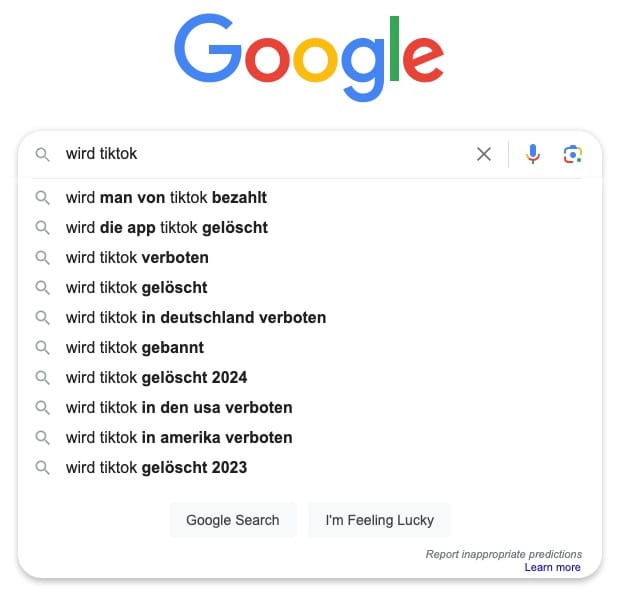Image resolution: width=620 pixels, height=597 pixels.
Task: Click magnifier icon beside 'wird tiktok verboten'
Action: [x=42, y=258]
